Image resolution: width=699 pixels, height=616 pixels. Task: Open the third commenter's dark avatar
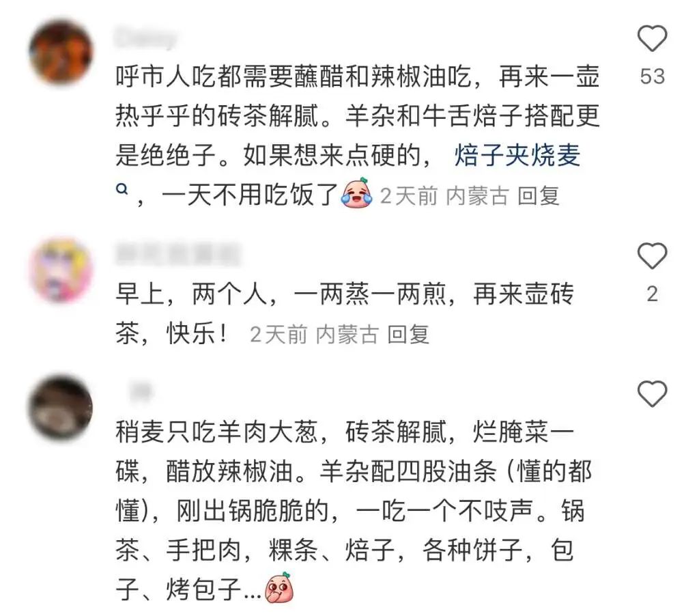tap(61, 408)
